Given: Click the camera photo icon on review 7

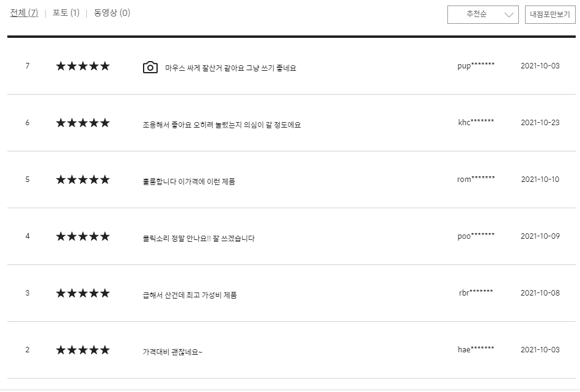Looking at the screenshot, I should click(x=150, y=67).
